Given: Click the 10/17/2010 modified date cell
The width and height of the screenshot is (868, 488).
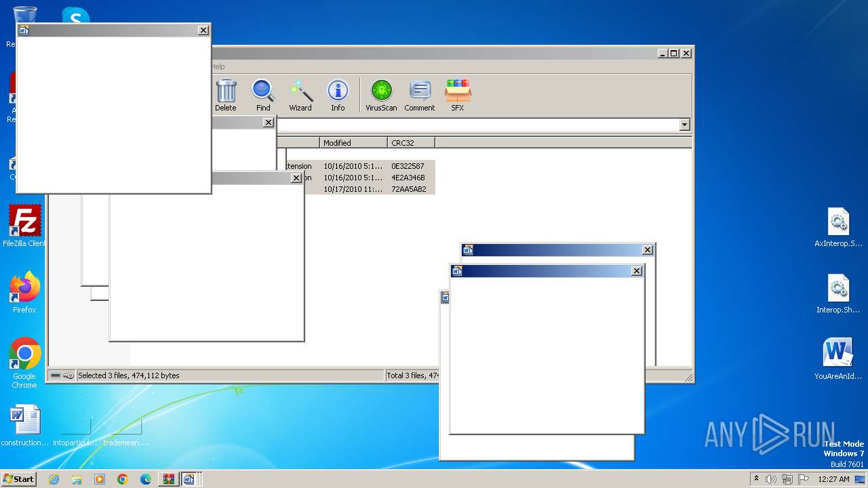Looking at the screenshot, I should [x=353, y=189].
